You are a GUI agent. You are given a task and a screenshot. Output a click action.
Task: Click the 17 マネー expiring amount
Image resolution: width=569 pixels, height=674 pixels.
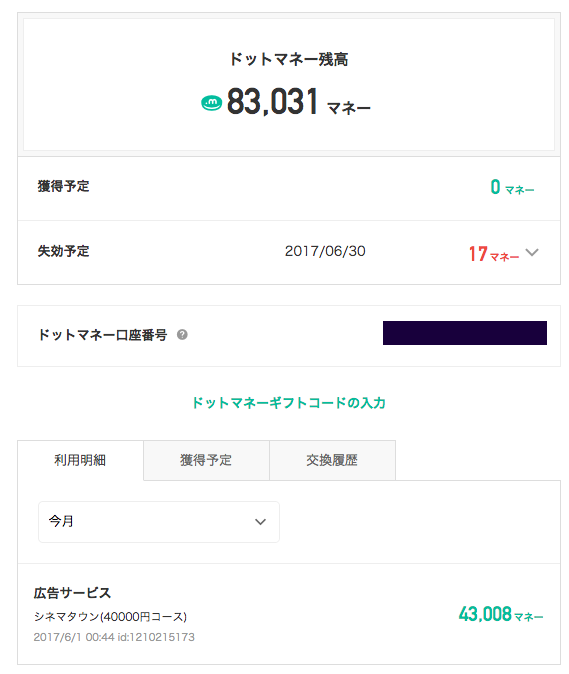494,254
